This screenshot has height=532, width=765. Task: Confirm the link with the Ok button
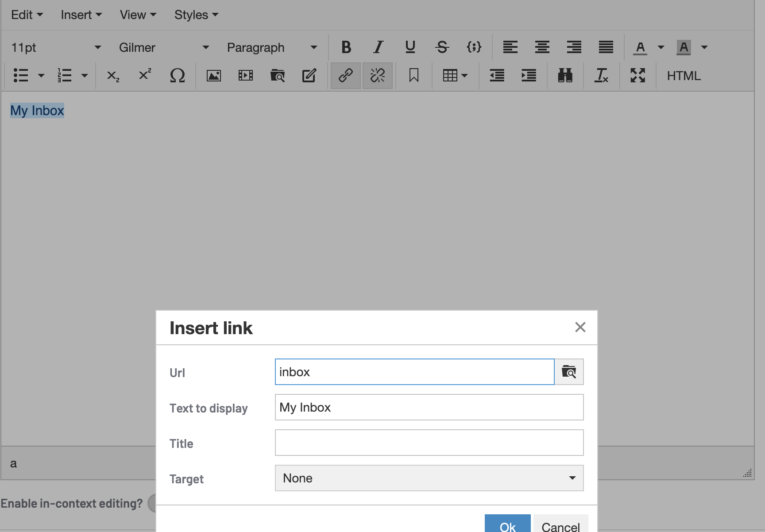[x=507, y=525]
